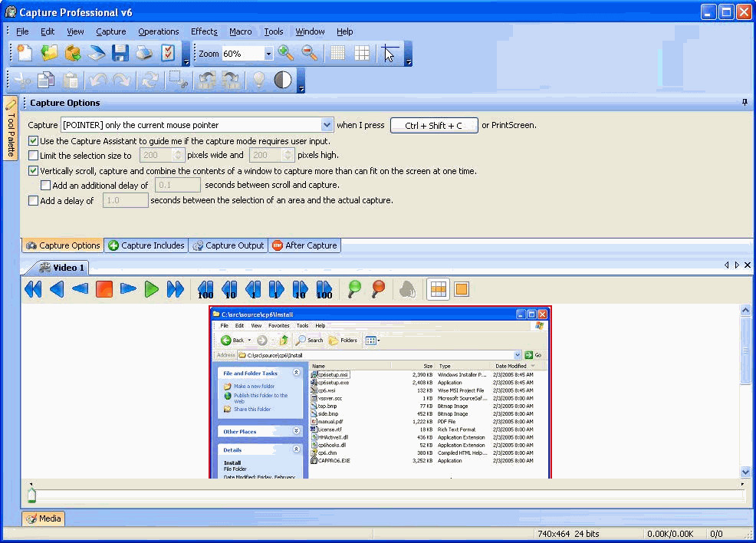Switch to the After Capture tab
This screenshot has height=543, width=756.
coord(304,245)
